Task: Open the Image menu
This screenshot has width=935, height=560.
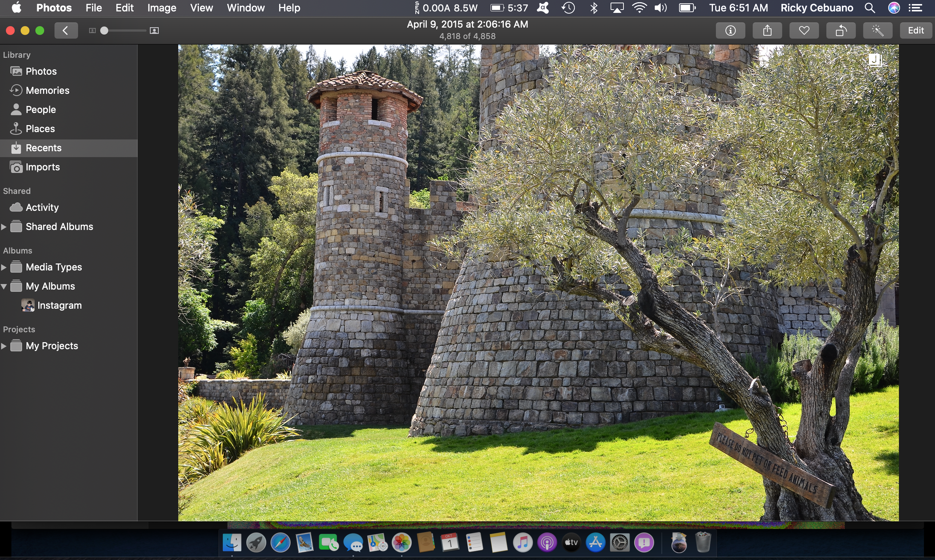Action: pos(162,8)
